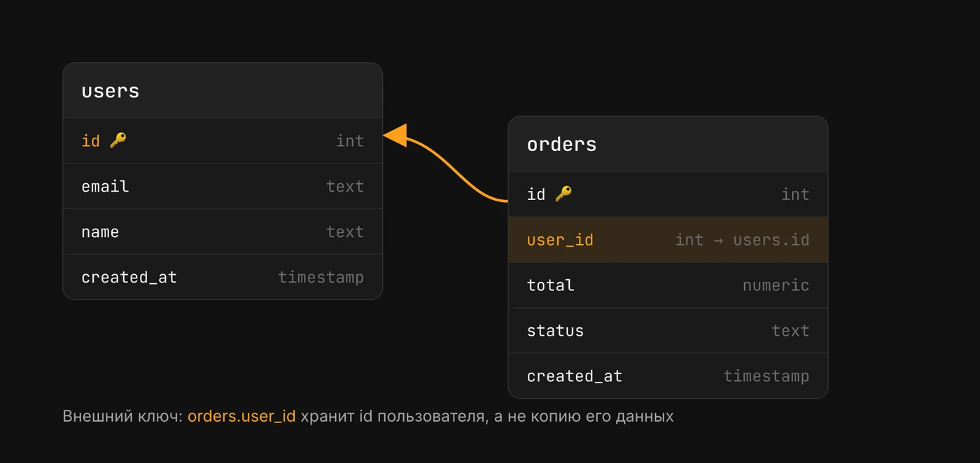Viewport: 980px width, 463px height.
Task: Click timestamp type in orders table
Action: (x=766, y=376)
